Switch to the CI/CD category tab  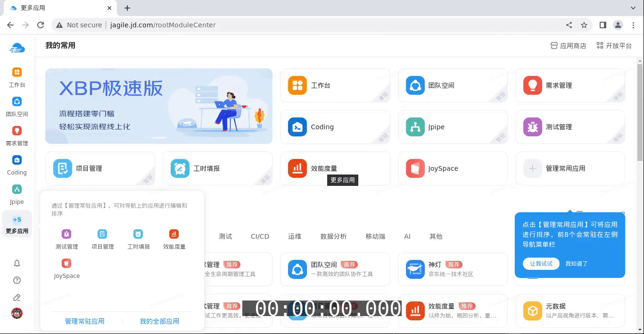pyautogui.click(x=260, y=236)
